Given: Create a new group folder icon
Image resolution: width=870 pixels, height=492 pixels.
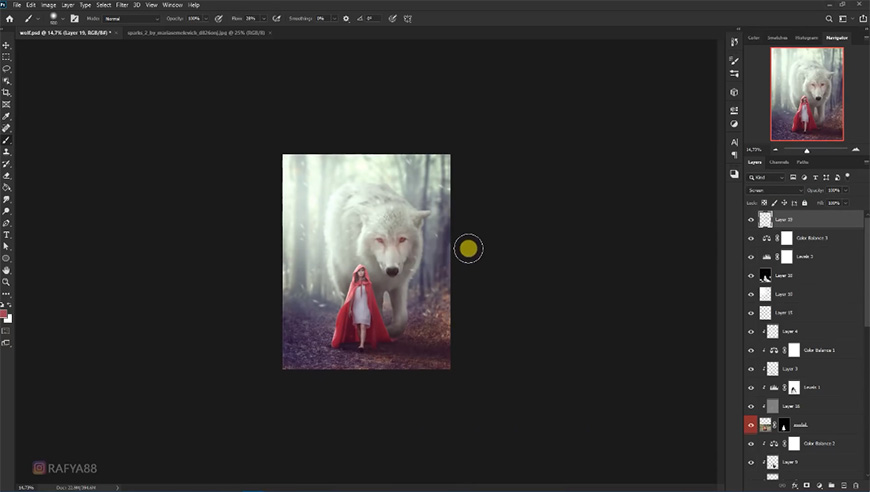Looking at the screenshot, I should 831,485.
